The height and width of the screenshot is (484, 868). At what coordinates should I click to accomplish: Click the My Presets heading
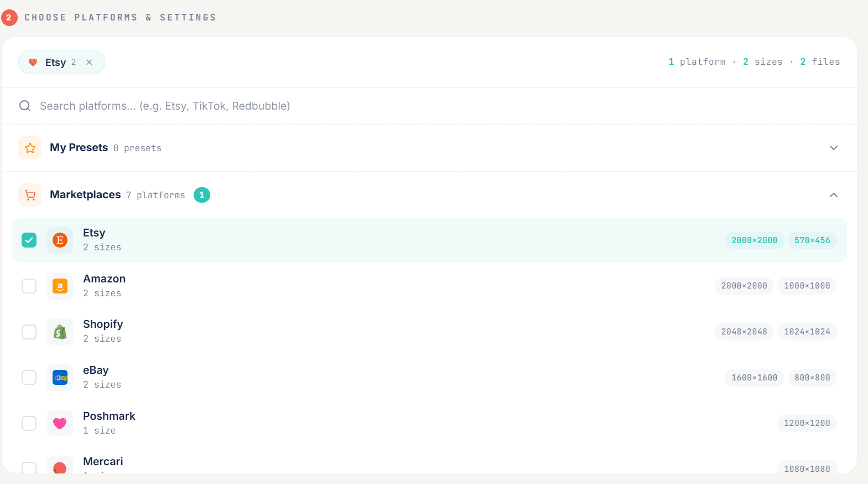[79, 148]
